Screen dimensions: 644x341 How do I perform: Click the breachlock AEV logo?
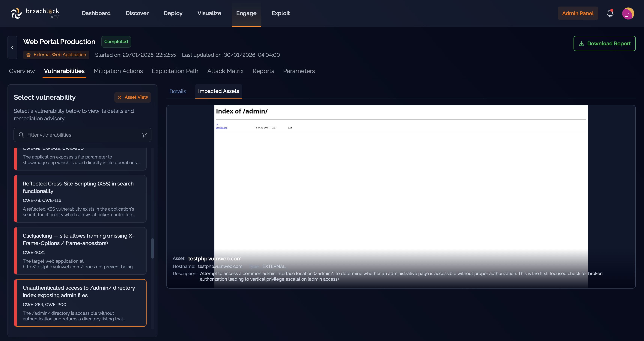[x=35, y=13]
